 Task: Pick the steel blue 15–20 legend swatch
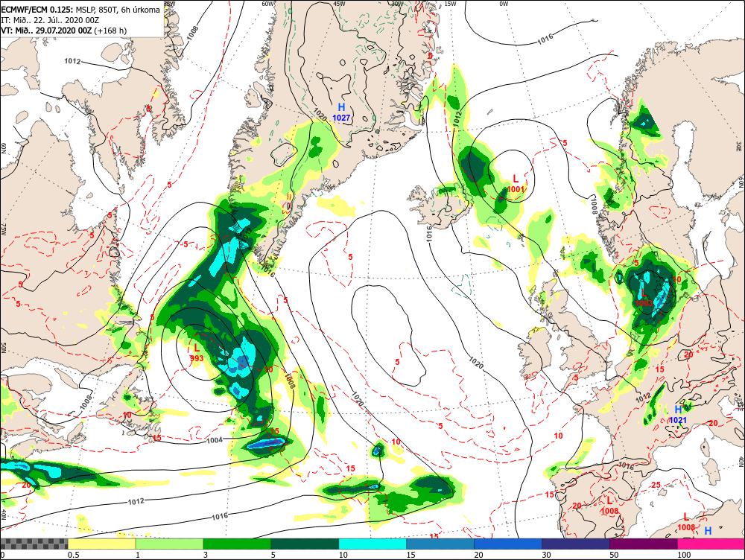440,544
